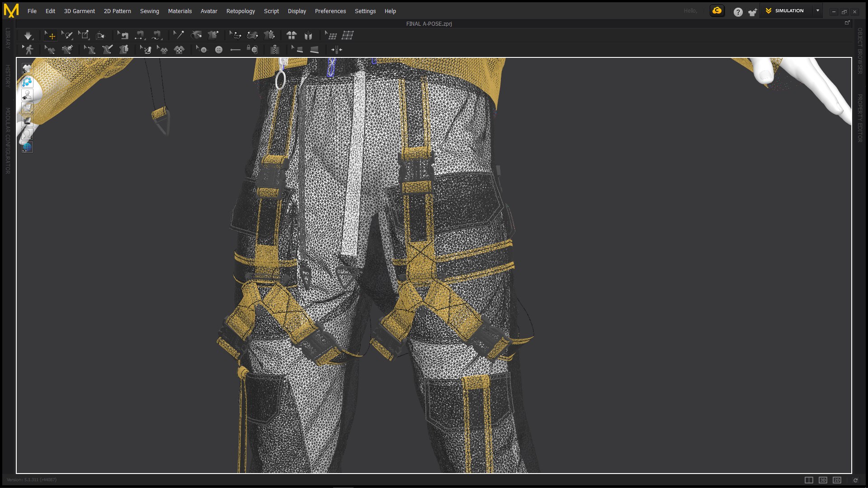Open the File menu

[x=32, y=11]
